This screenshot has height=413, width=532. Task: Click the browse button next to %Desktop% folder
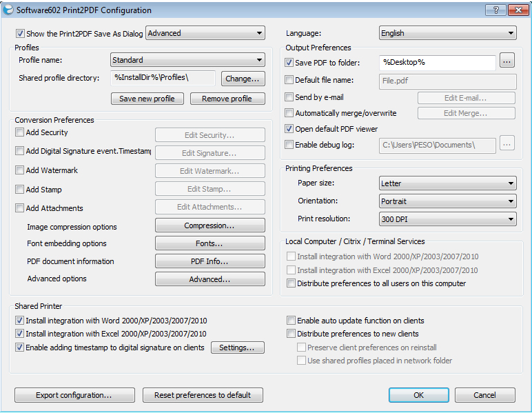507,62
